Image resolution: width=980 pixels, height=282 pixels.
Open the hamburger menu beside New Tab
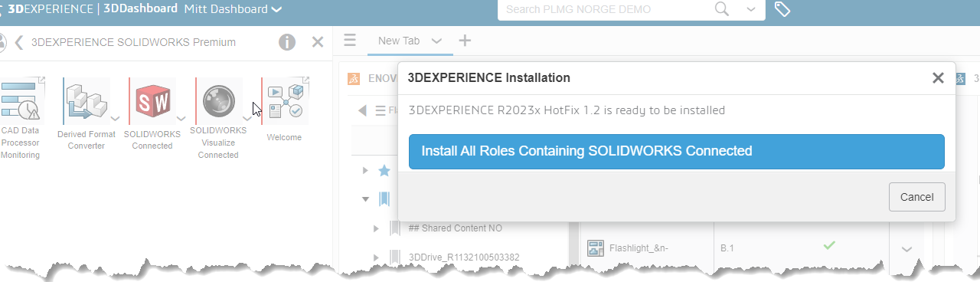point(350,41)
